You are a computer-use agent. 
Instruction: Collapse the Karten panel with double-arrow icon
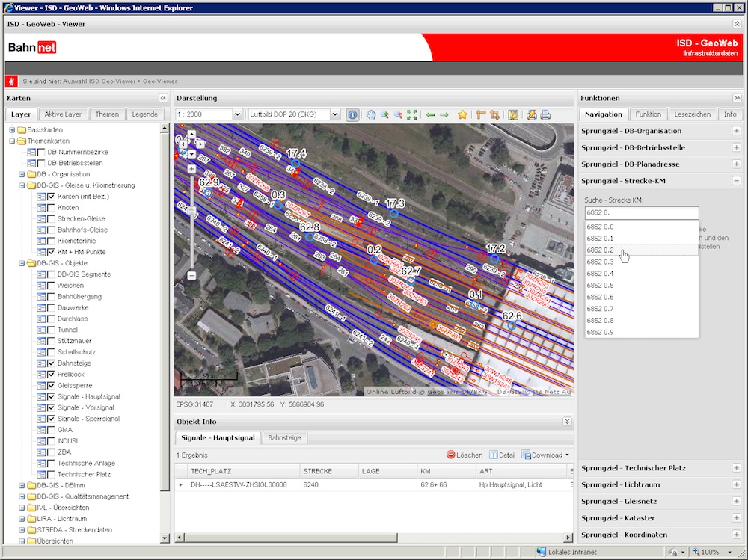(163, 98)
